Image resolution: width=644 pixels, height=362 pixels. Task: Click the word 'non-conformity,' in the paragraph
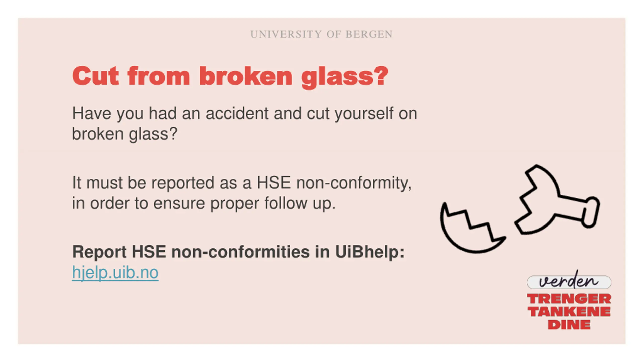tap(354, 183)
